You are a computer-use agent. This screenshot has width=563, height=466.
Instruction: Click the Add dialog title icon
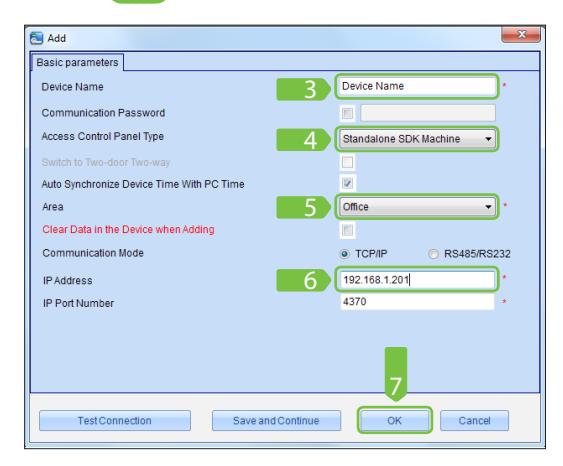[x=37, y=38]
